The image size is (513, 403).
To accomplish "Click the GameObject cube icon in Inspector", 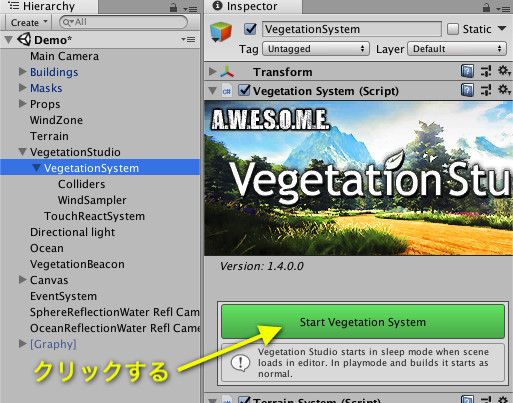I will point(221,32).
